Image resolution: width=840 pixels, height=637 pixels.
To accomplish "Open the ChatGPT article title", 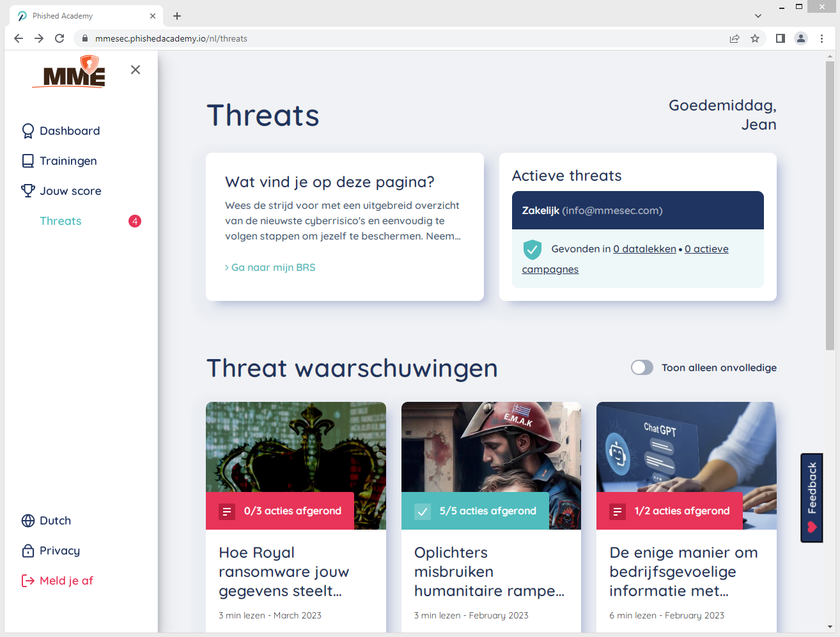I will click(683, 572).
